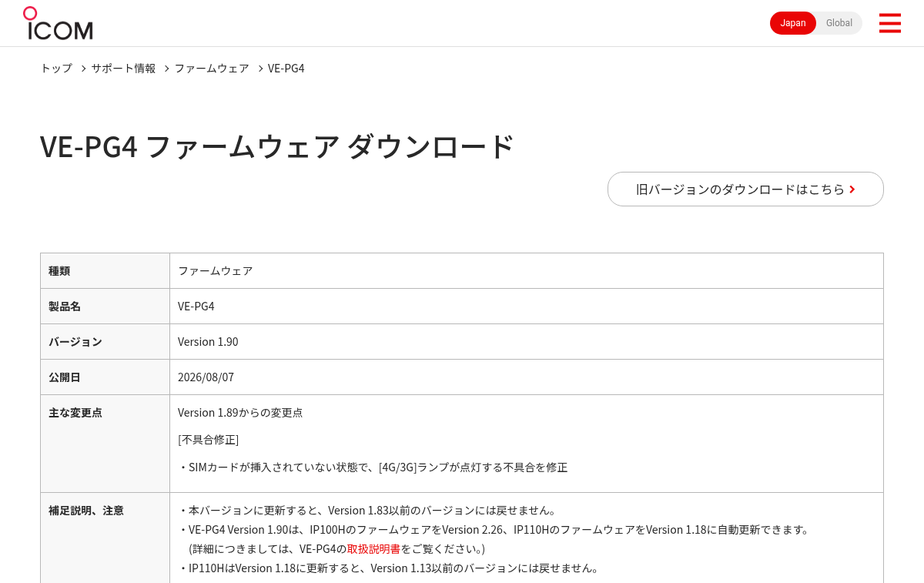Click the 主な変更点 row label

pyautogui.click(x=105, y=444)
